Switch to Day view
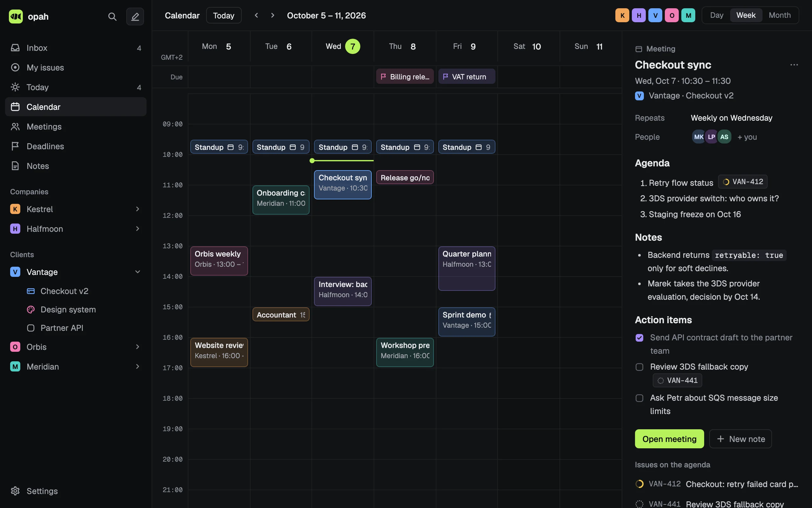This screenshot has height=508, width=812. [717, 15]
